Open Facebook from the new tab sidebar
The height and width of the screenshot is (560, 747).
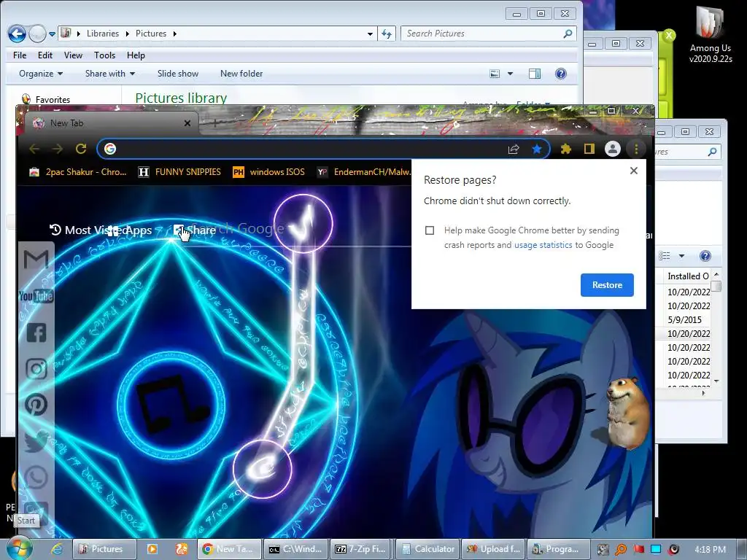coord(36,332)
